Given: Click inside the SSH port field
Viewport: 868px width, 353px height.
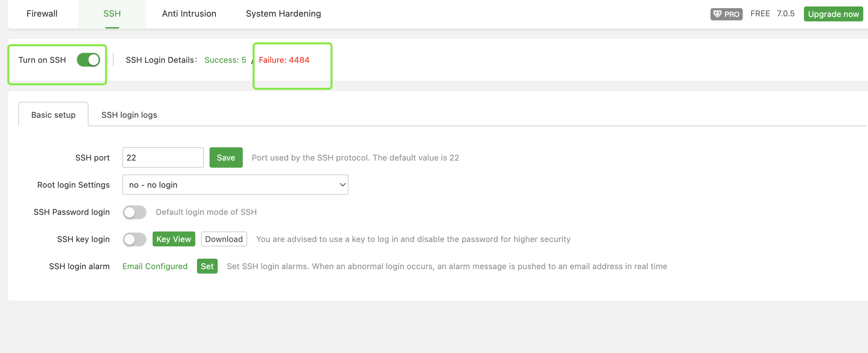Looking at the screenshot, I should point(163,157).
